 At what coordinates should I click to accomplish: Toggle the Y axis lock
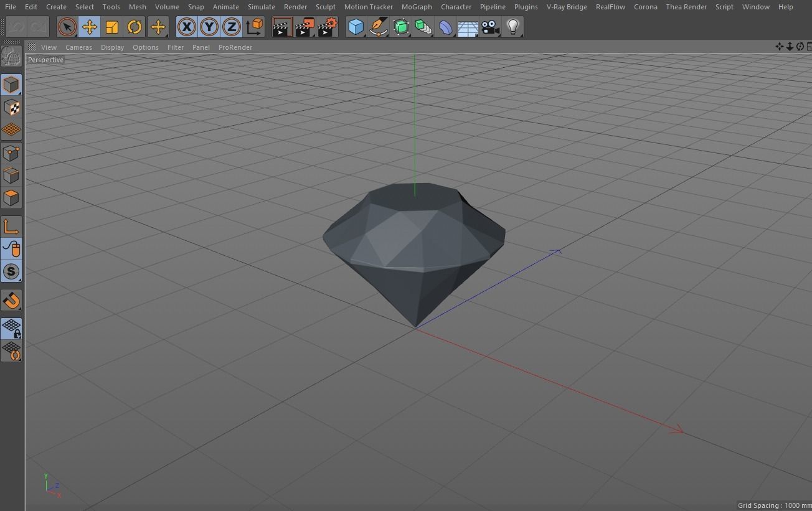click(x=209, y=27)
